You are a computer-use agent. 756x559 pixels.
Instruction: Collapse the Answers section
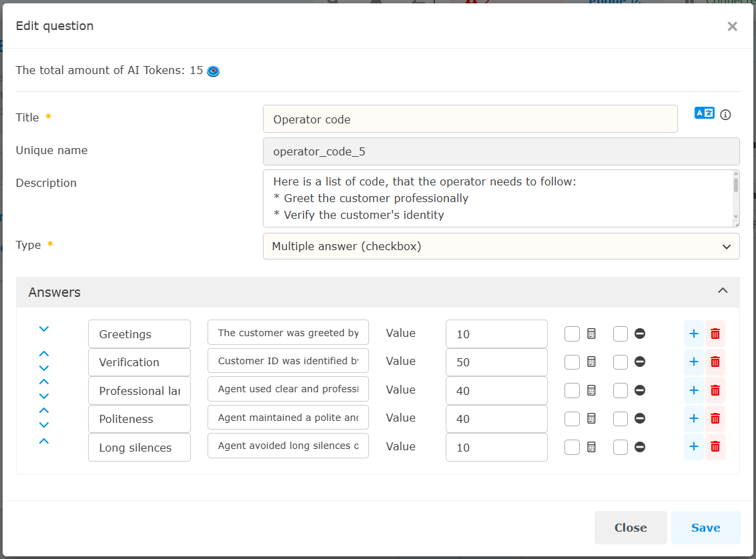coord(722,291)
